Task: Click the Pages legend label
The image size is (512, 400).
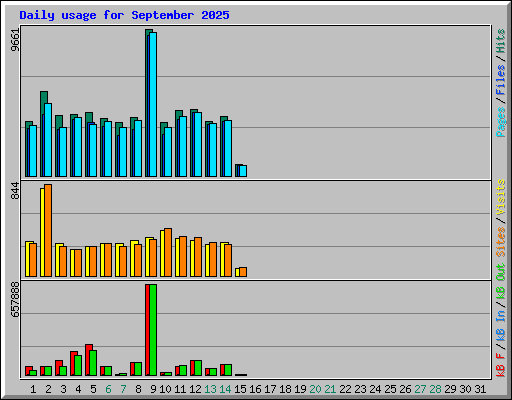Action: pos(501,122)
